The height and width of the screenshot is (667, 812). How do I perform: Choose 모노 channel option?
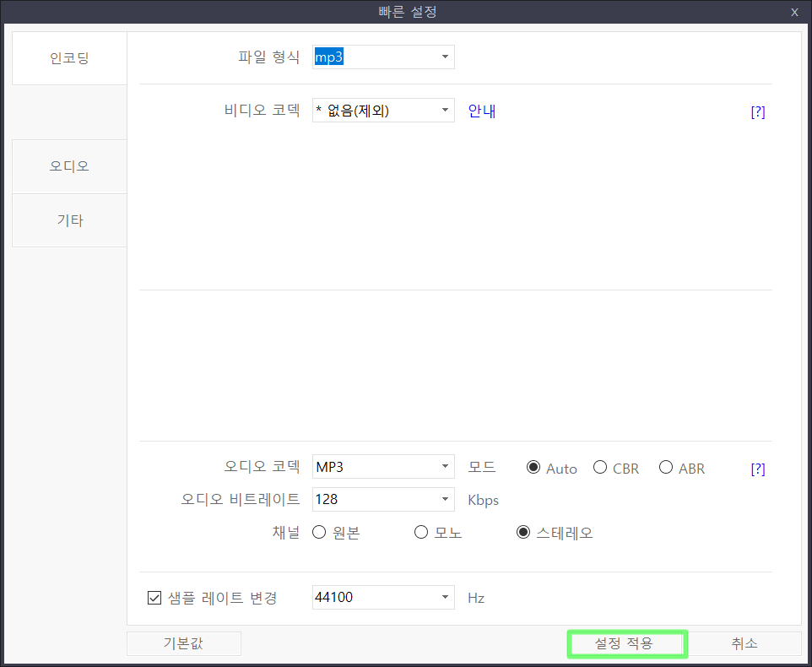pyautogui.click(x=421, y=533)
